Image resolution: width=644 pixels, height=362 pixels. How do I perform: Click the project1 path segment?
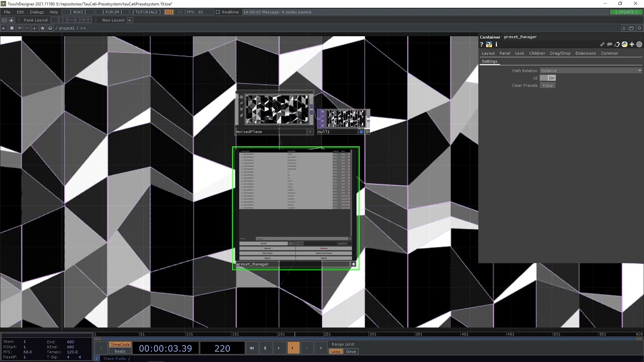click(x=66, y=28)
